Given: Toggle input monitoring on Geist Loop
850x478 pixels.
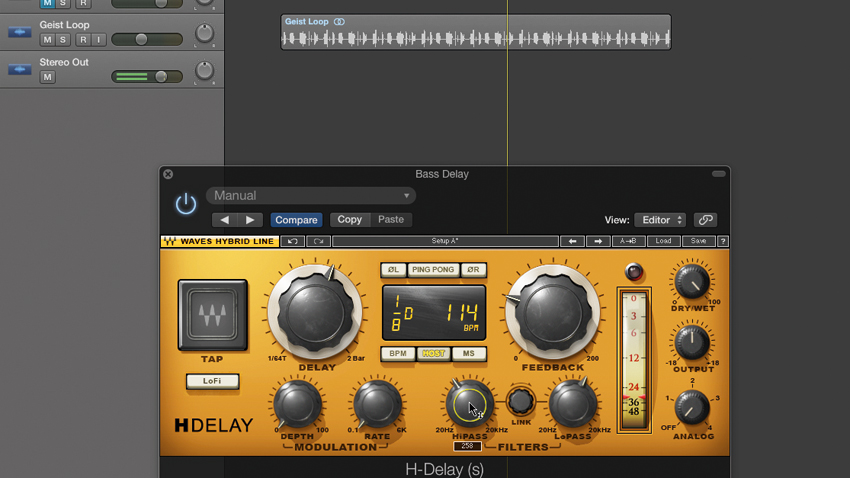Looking at the screenshot, I should coord(98,40).
